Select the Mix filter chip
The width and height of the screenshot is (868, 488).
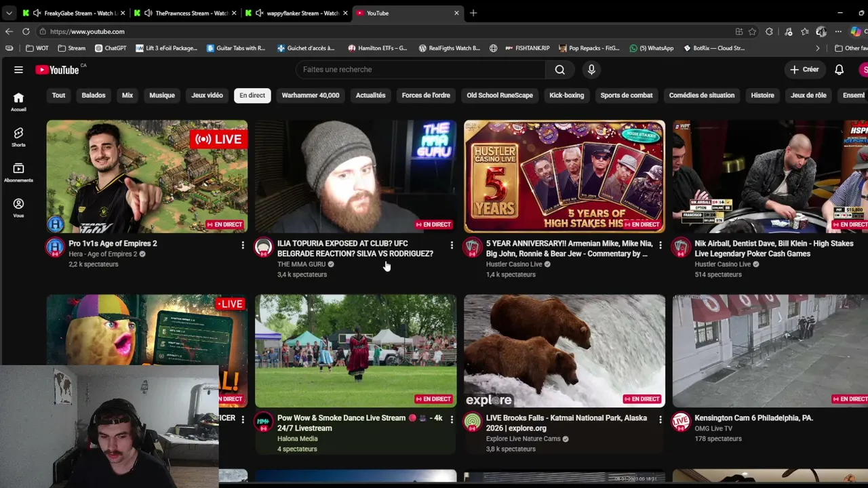click(x=127, y=96)
